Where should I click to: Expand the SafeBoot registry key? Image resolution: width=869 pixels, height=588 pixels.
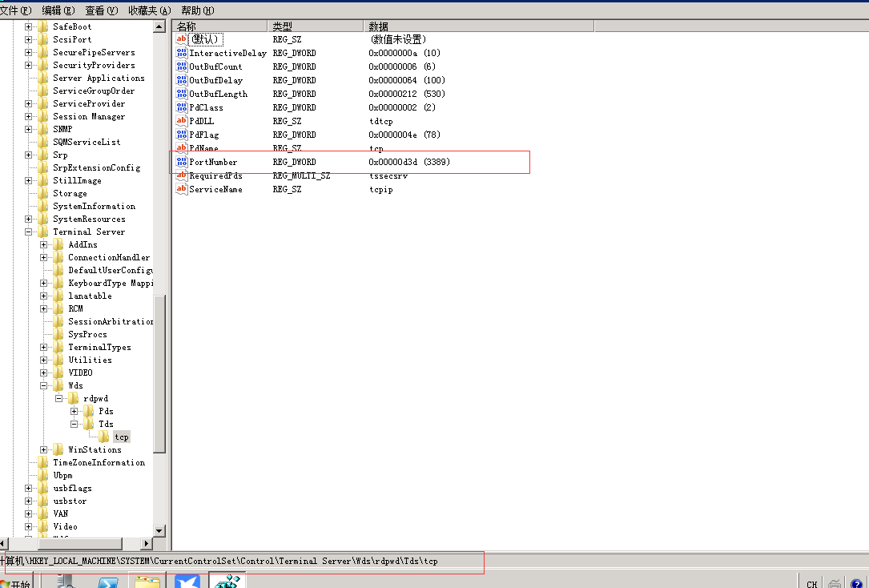pyautogui.click(x=29, y=26)
